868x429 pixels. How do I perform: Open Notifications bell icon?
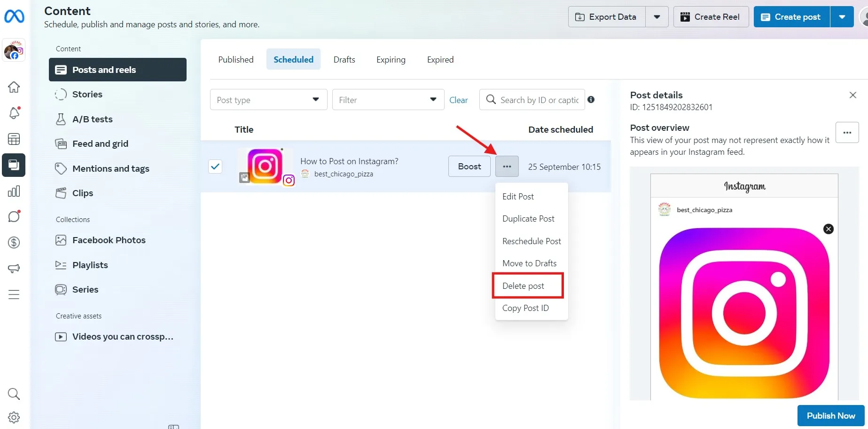[14, 113]
